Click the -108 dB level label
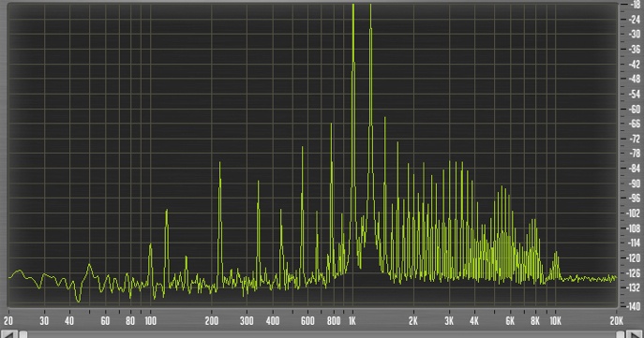The height and width of the screenshot is (338, 644). coord(634,228)
